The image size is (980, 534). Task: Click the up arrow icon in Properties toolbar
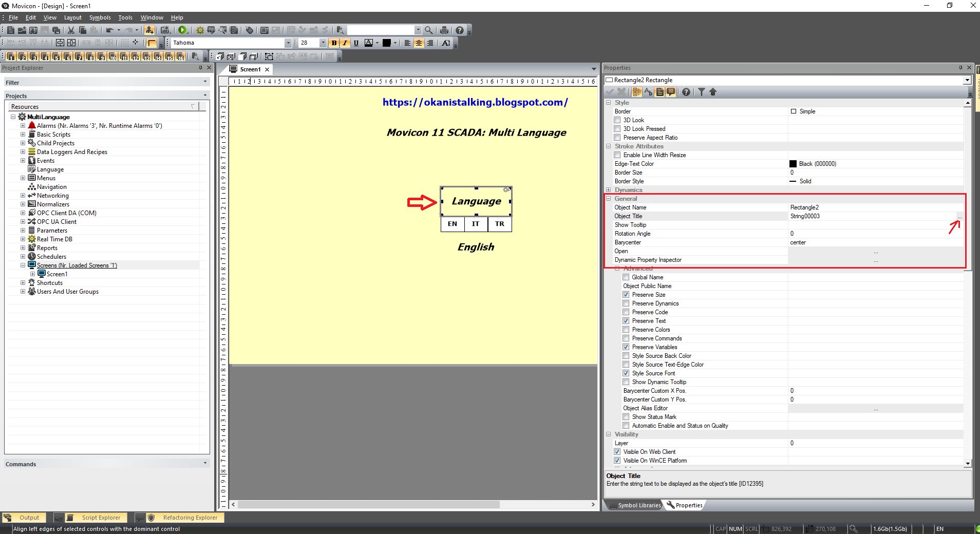pyautogui.click(x=713, y=92)
